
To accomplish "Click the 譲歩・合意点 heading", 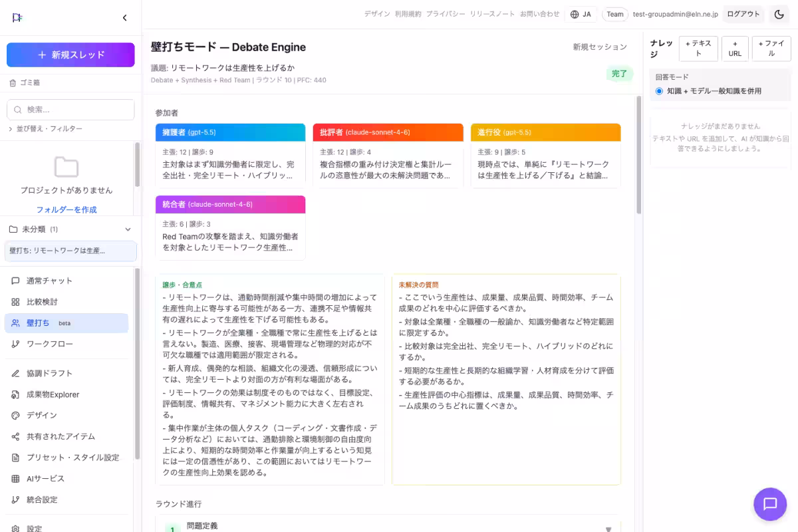I will click(182, 285).
